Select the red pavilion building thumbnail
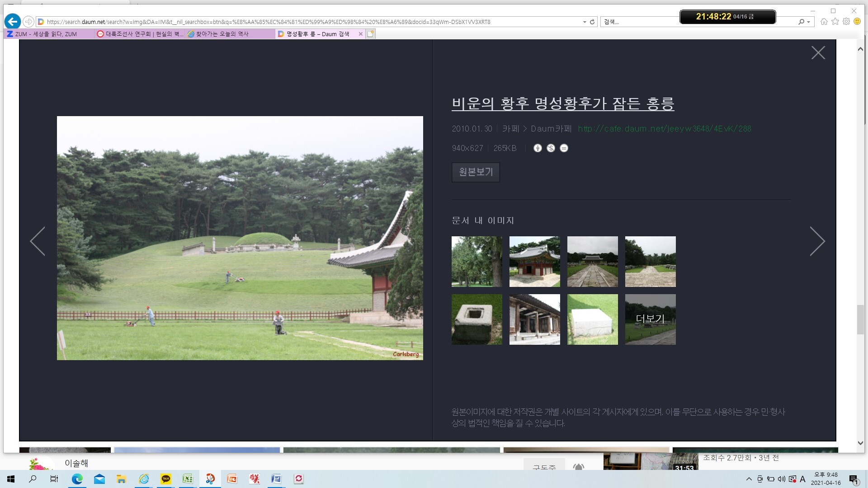 pos(534,262)
